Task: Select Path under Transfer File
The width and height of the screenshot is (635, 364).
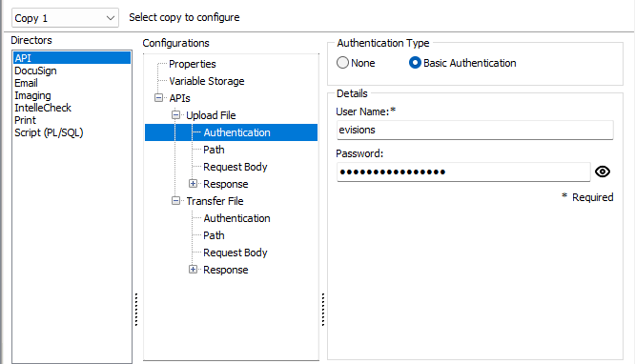Action: tap(214, 235)
